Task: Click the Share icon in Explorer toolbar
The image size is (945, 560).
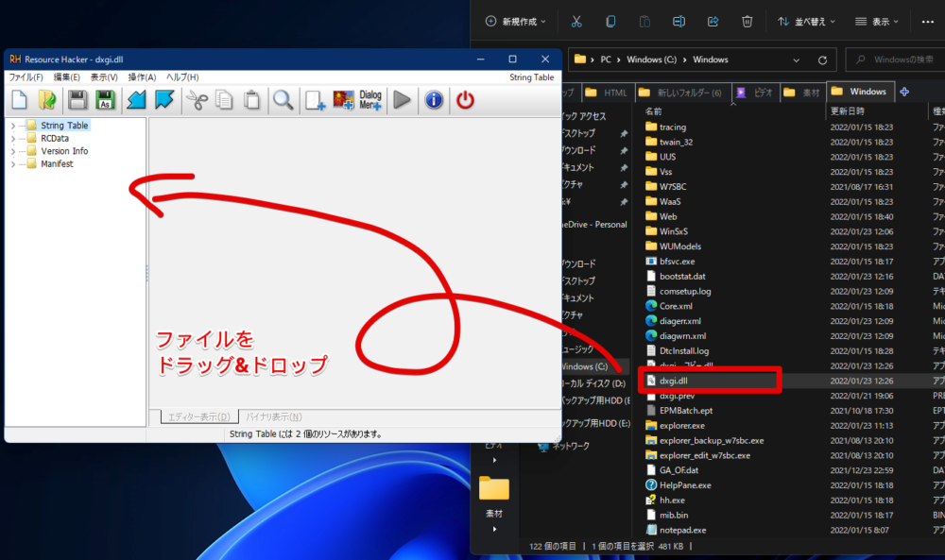Action: pos(713,22)
